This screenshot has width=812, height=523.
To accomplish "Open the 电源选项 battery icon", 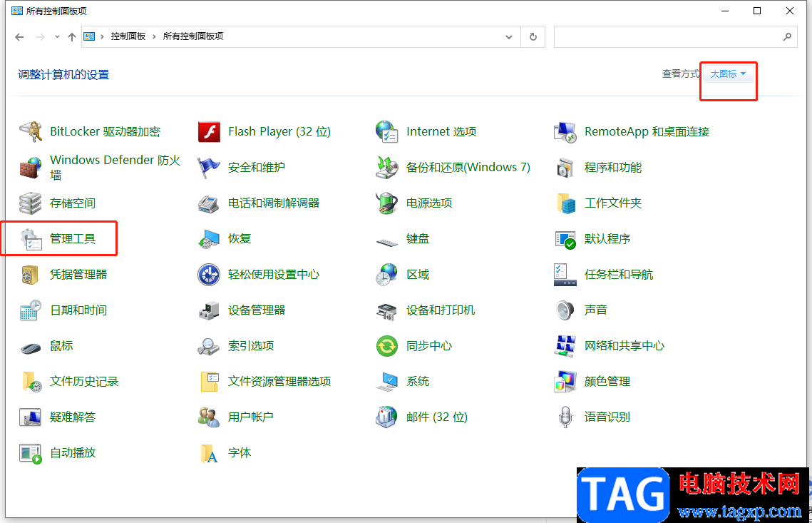I will pyautogui.click(x=387, y=203).
